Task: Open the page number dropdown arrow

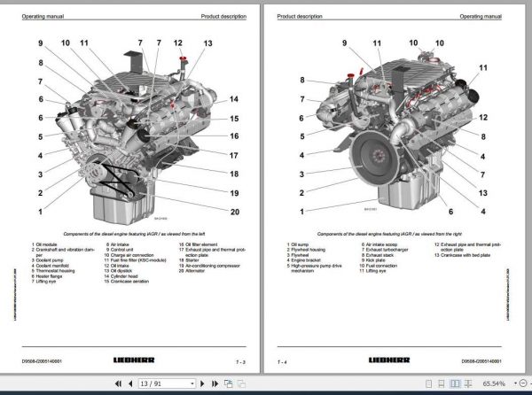Action: point(192,383)
